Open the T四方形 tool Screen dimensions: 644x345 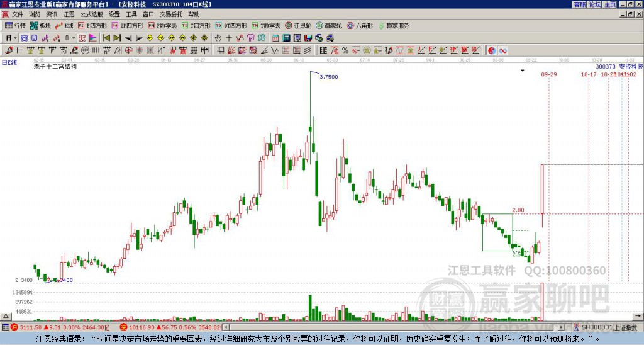click(196, 25)
